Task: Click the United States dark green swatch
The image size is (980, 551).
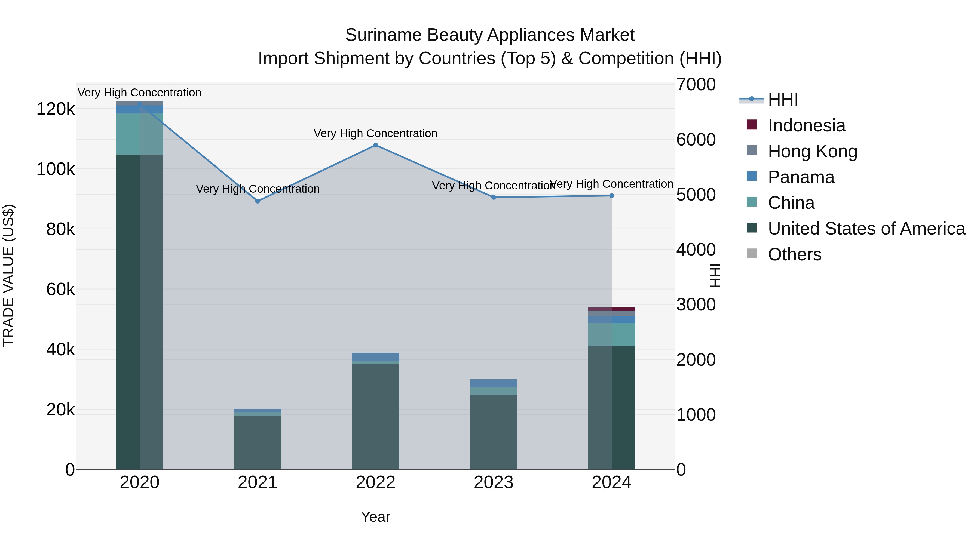Action: pos(751,228)
